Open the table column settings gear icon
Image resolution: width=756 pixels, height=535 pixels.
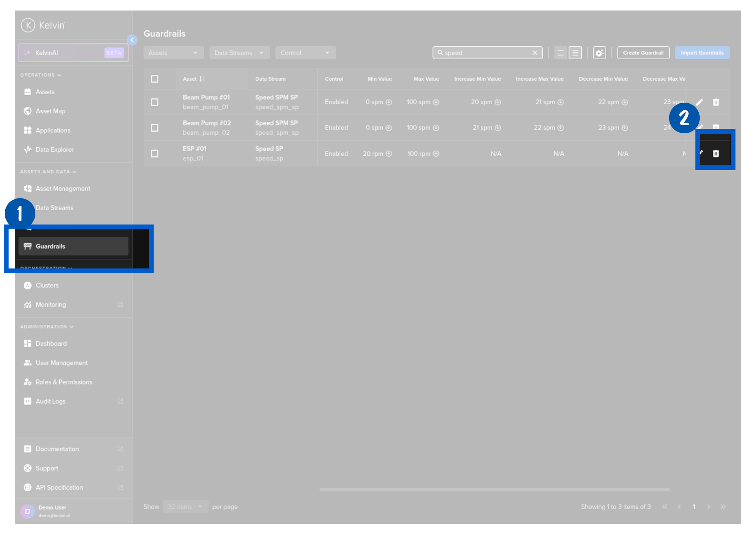(x=599, y=53)
